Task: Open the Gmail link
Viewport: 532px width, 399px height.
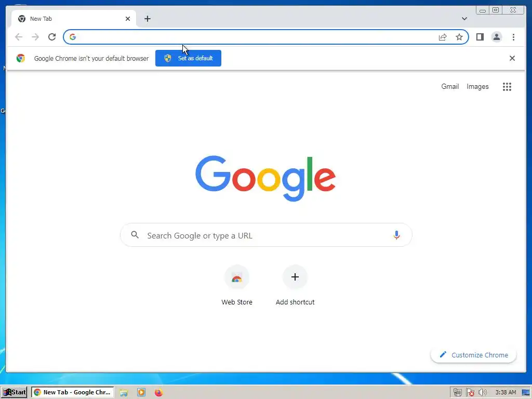Action: pos(450,87)
